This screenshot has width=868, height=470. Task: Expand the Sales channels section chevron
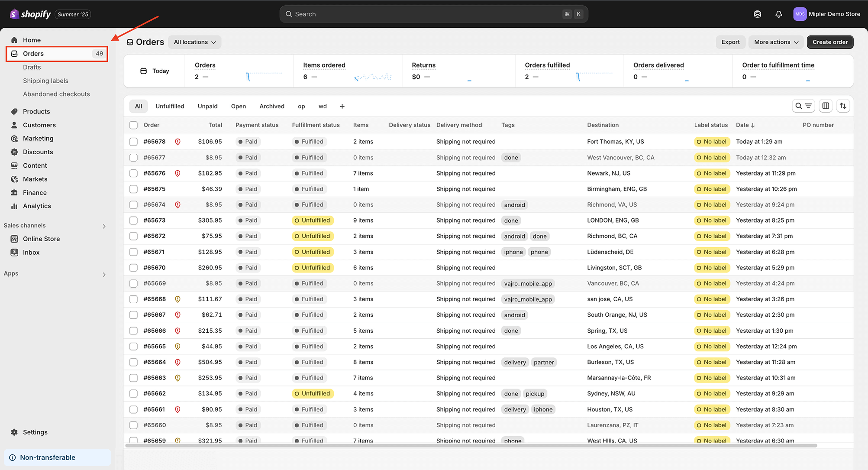(x=104, y=226)
